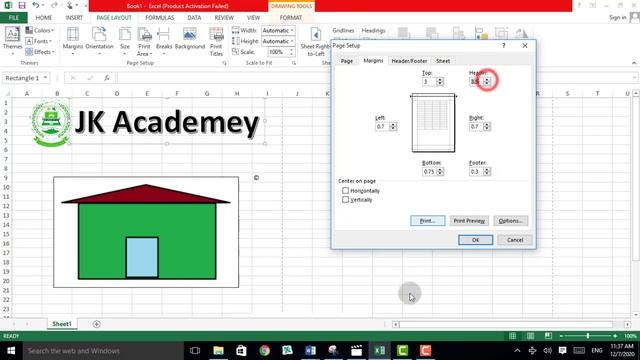Click the Print Preview button
Viewport: 640px width, 360px height.
pos(469,221)
